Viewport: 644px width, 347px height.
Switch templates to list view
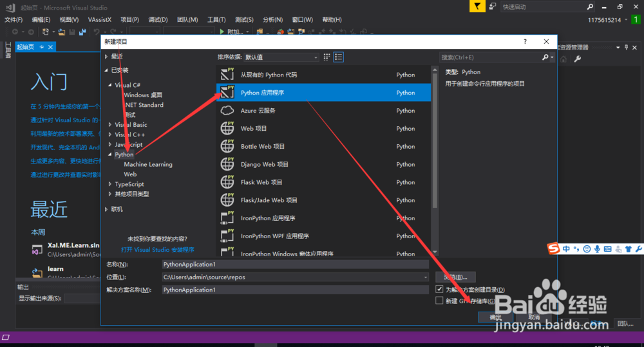tap(339, 57)
